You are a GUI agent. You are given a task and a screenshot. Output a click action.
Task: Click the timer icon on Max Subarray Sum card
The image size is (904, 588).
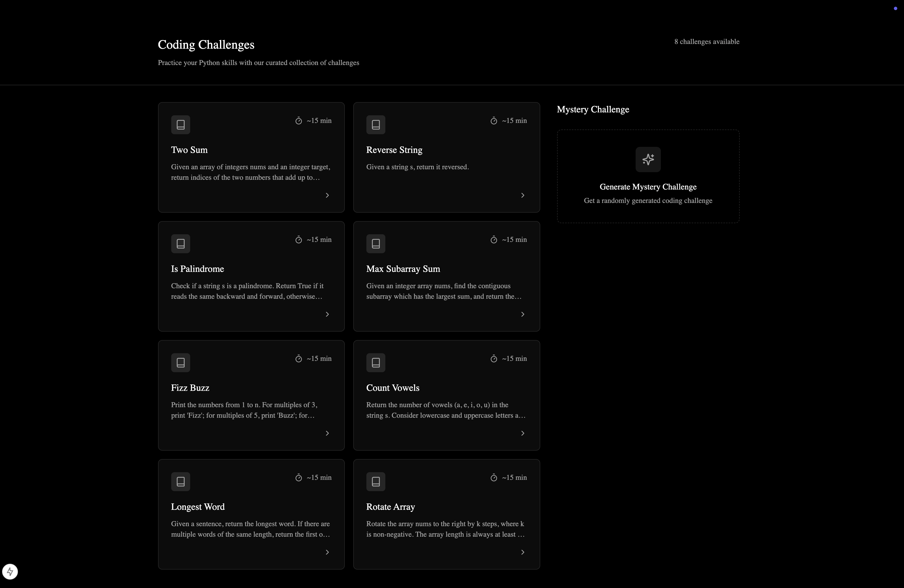493,240
